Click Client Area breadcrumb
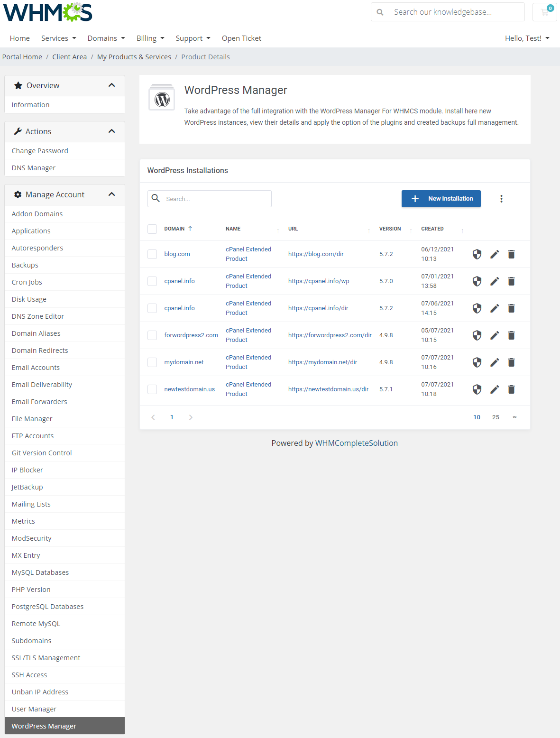Image resolution: width=560 pixels, height=738 pixels. [x=70, y=57]
